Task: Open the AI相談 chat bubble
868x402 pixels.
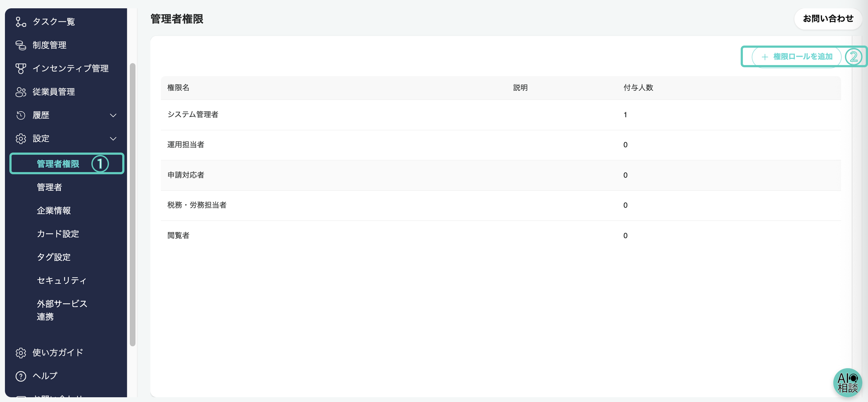Action: [x=847, y=382]
